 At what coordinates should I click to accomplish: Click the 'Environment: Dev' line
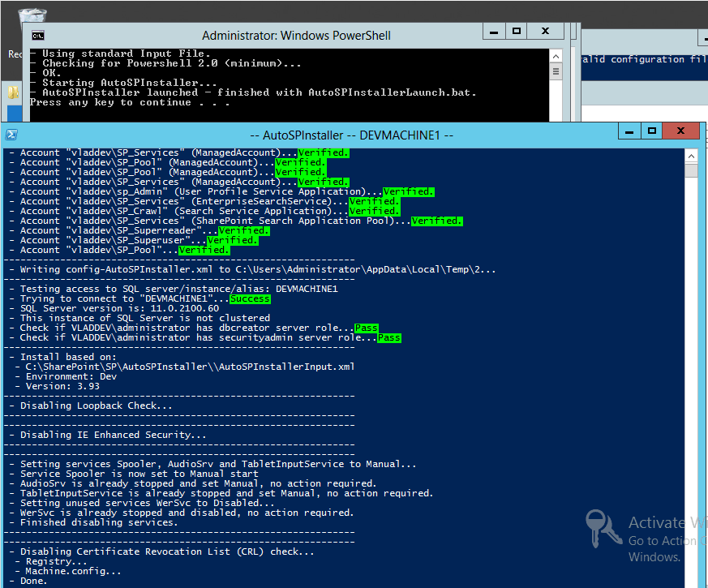66,376
